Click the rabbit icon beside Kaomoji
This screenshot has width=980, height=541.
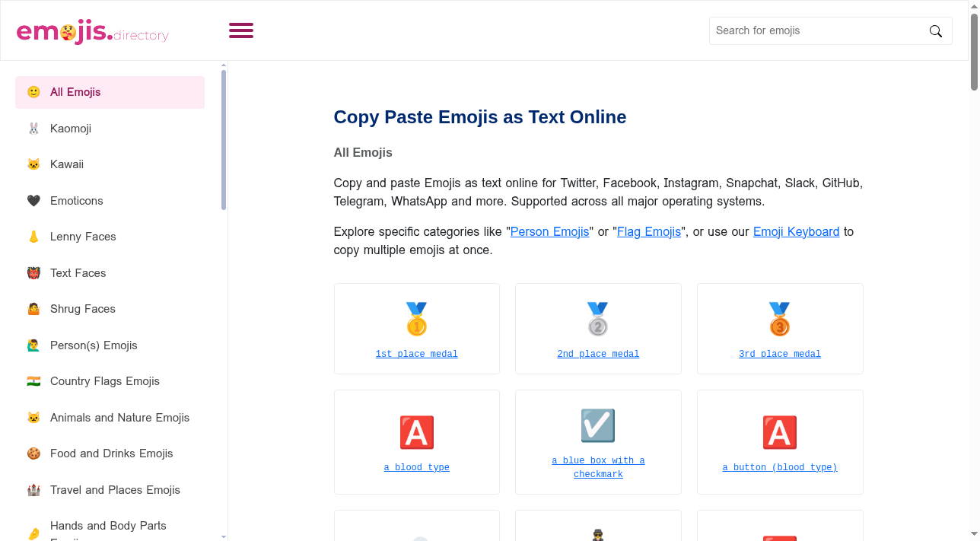point(33,129)
